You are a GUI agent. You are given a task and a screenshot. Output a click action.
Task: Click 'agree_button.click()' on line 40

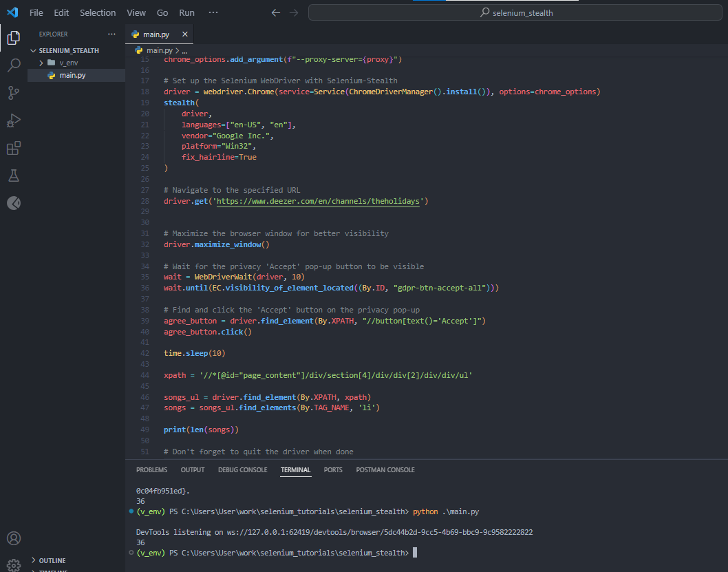(208, 332)
